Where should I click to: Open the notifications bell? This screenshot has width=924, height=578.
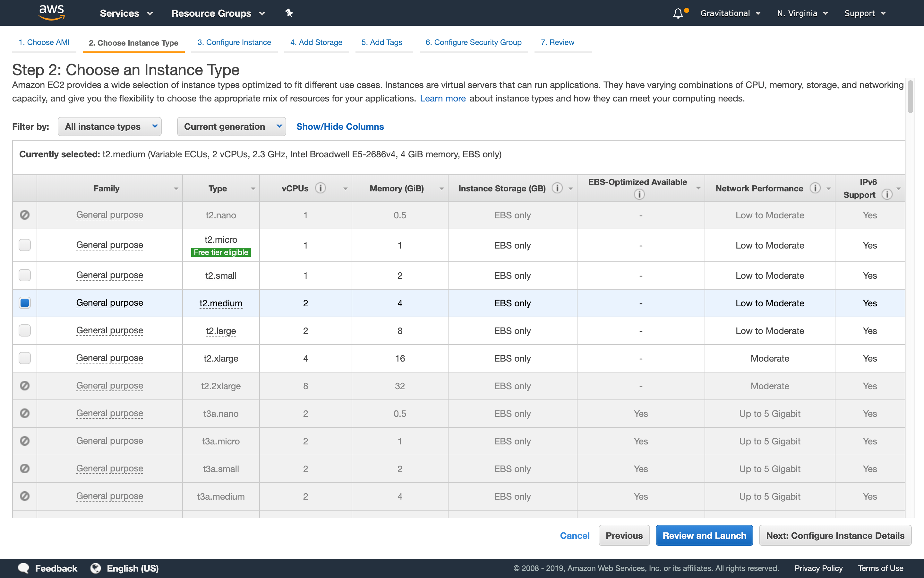pos(678,13)
